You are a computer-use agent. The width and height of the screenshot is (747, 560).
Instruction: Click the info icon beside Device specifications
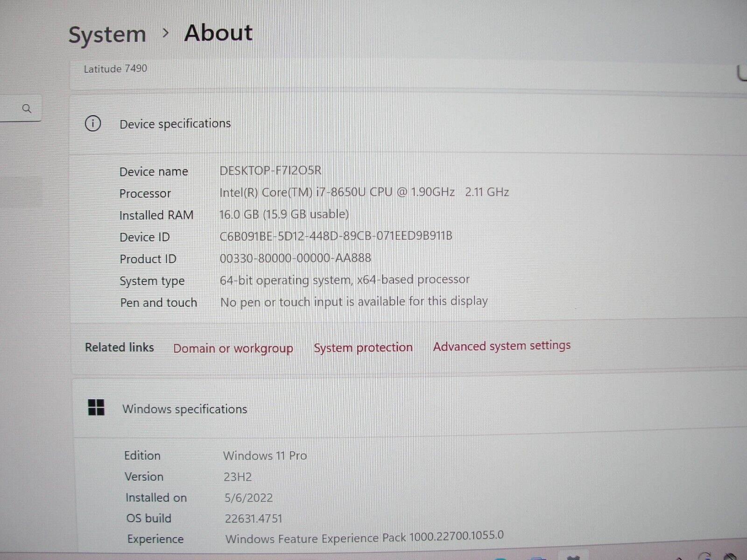tap(93, 124)
